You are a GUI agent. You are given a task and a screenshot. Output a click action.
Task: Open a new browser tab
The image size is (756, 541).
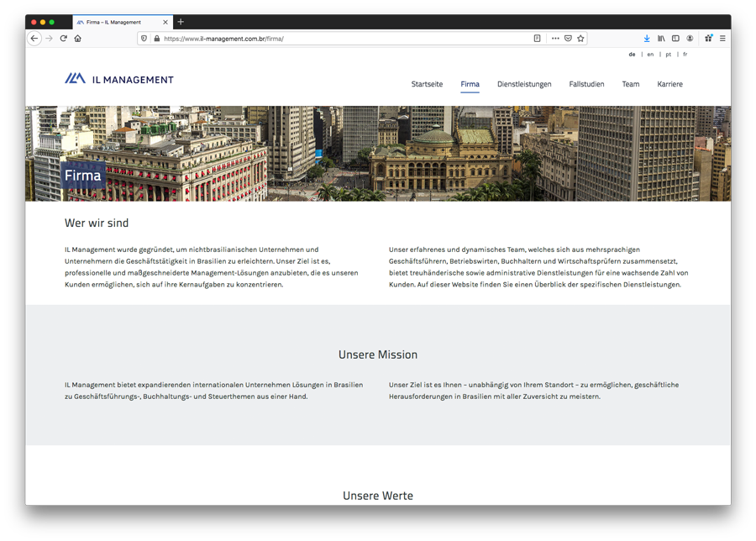(x=181, y=22)
